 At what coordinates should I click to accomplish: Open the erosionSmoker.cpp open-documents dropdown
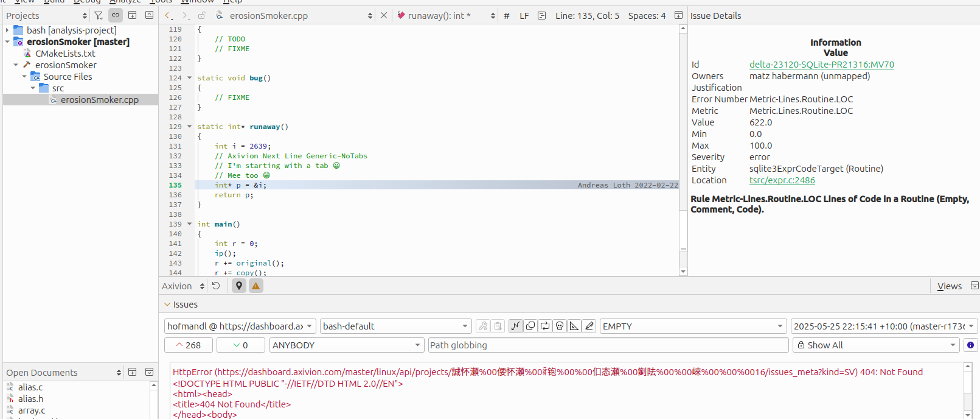point(370,16)
